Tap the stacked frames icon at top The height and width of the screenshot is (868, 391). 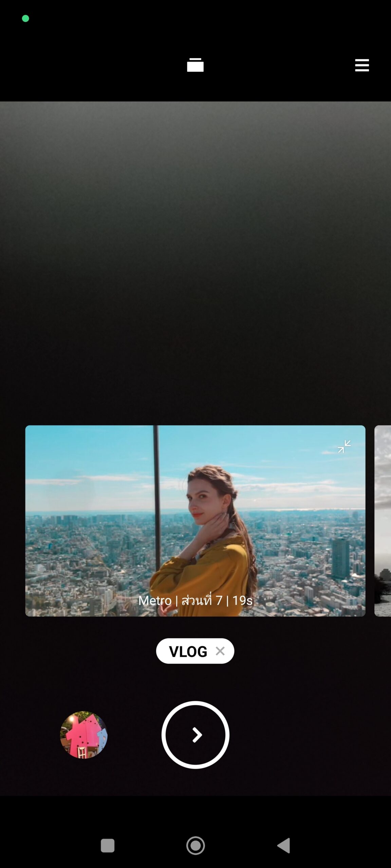pyautogui.click(x=195, y=65)
